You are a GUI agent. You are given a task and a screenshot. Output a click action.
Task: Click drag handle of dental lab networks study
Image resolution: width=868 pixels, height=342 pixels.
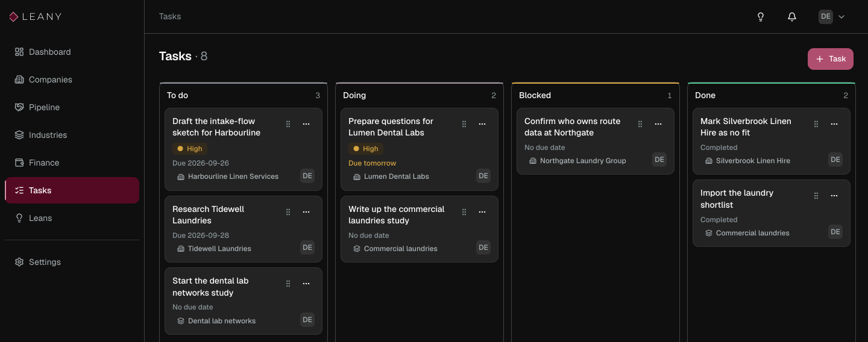pos(288,284)
